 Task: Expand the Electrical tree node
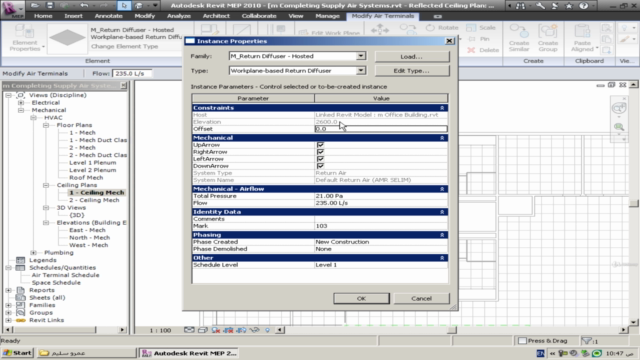(x=21, y=103)
